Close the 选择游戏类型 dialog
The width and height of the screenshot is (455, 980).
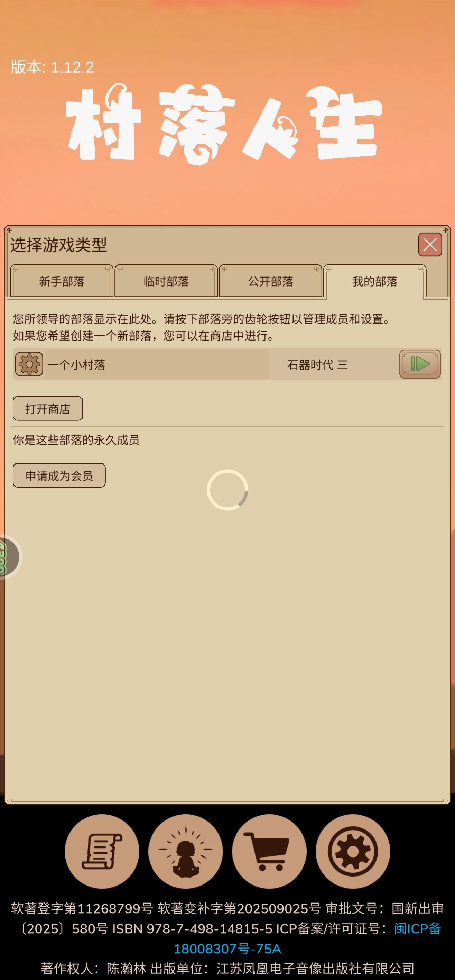pyautogui.click(x=430, y=245)
